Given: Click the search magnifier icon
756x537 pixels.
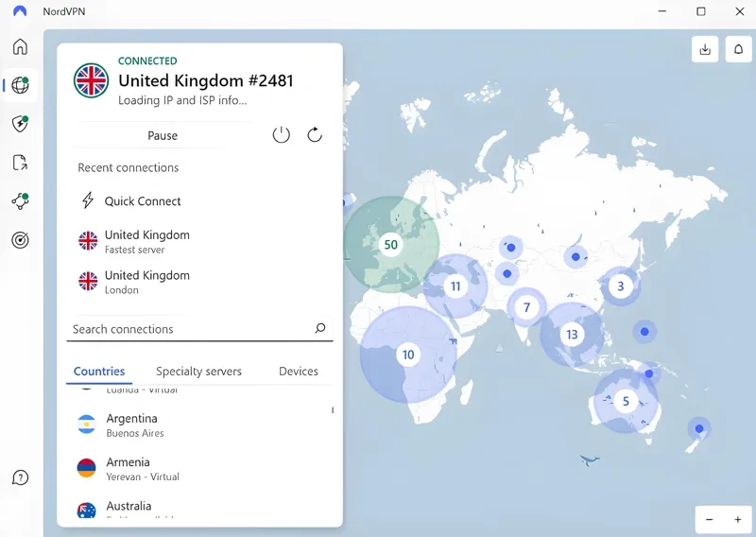Looking at the screenshot, I should (x=320, y=328).
